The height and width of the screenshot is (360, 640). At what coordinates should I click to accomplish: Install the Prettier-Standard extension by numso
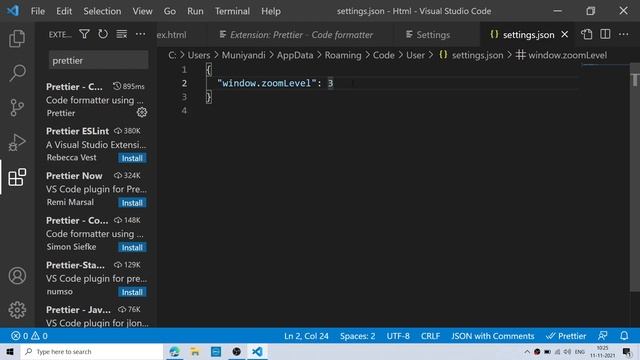click(x=132, y=292)
